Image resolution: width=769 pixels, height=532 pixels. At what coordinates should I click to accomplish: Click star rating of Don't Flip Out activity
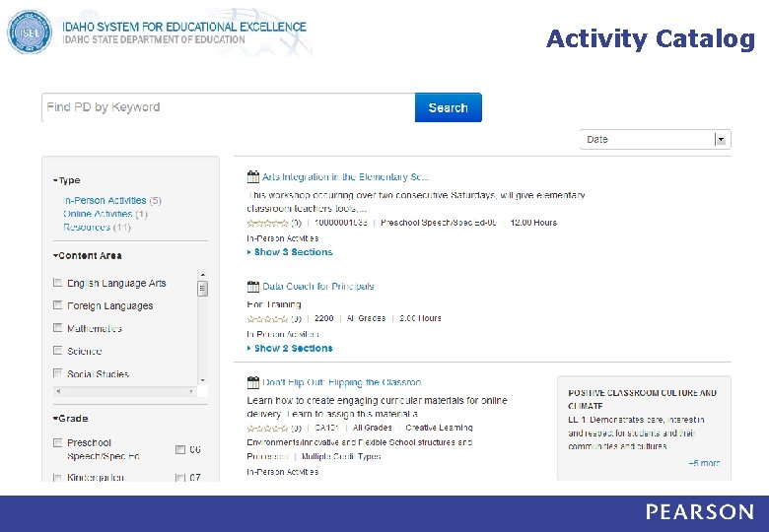(267, 429)
